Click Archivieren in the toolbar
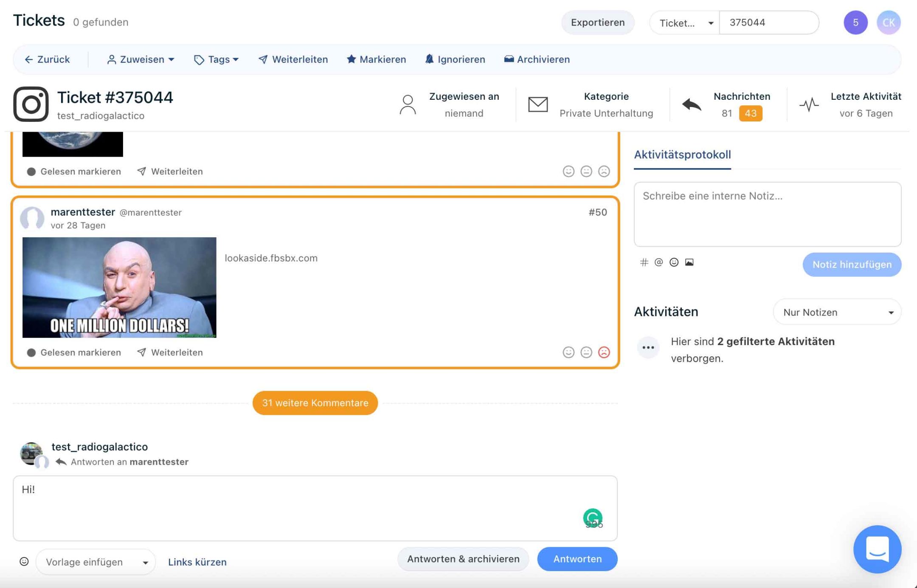Image resolution: width=917 pixels, height=588 pixels. pyautogui.click(x=537, y=59)
